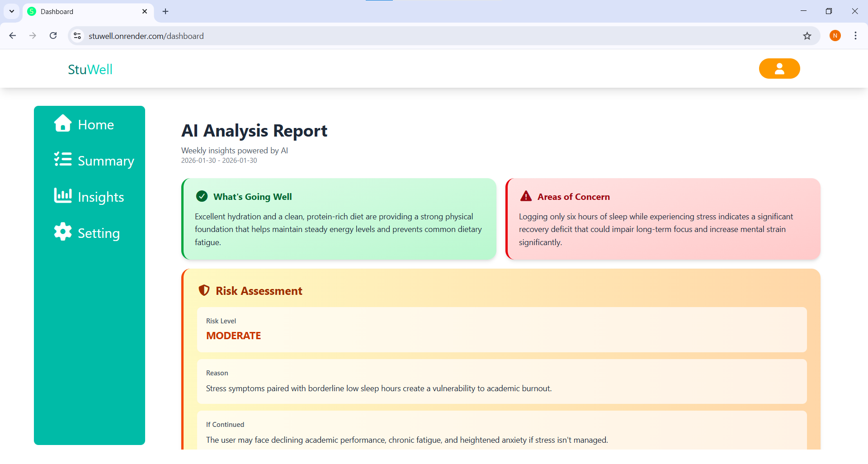Click the AI Analysis Report heading

pyautogui.click(x=254, y=131)
